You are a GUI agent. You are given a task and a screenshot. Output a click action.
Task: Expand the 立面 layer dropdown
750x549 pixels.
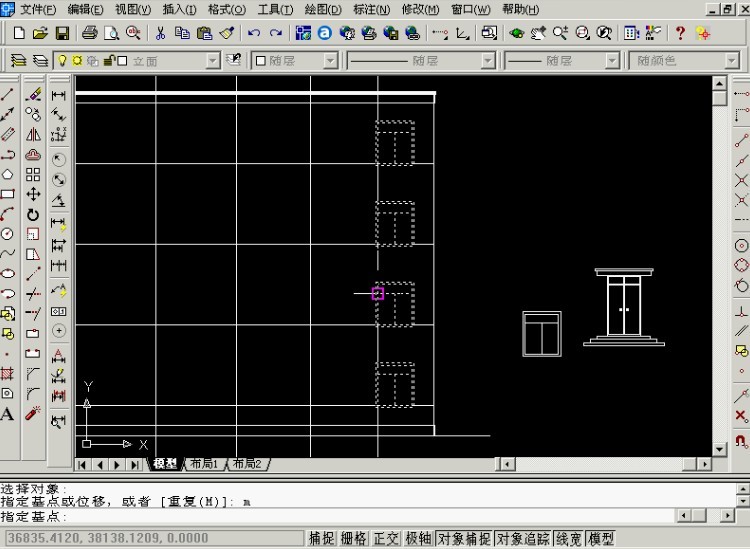[213, 61]
